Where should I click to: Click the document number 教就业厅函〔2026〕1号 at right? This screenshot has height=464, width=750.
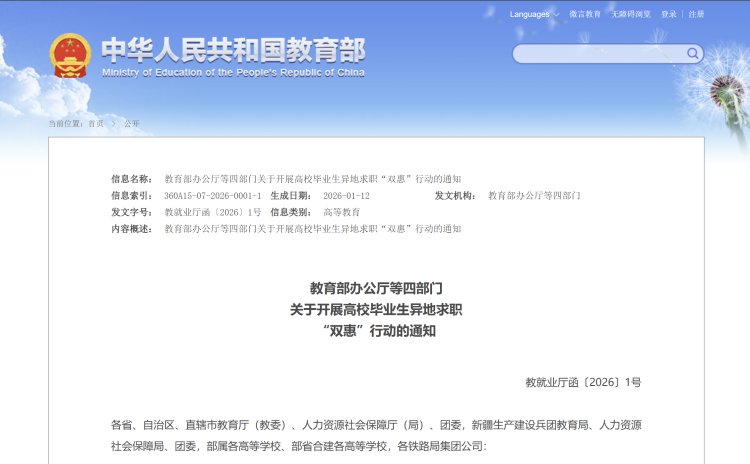583,382
